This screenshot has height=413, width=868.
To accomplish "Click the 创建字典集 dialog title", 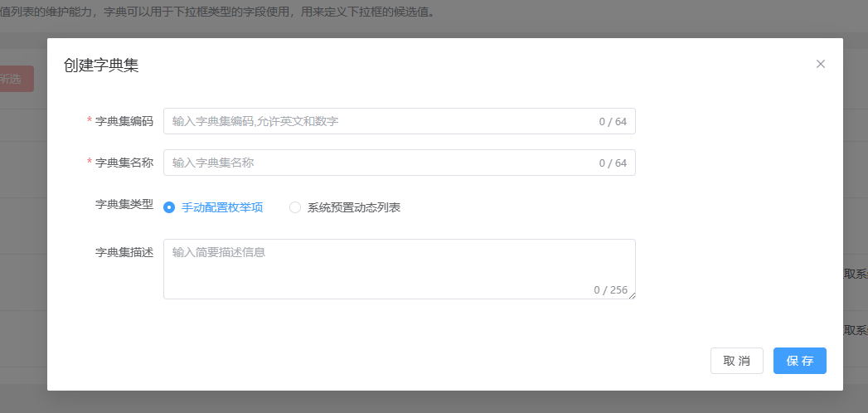I will coord(101,66).
